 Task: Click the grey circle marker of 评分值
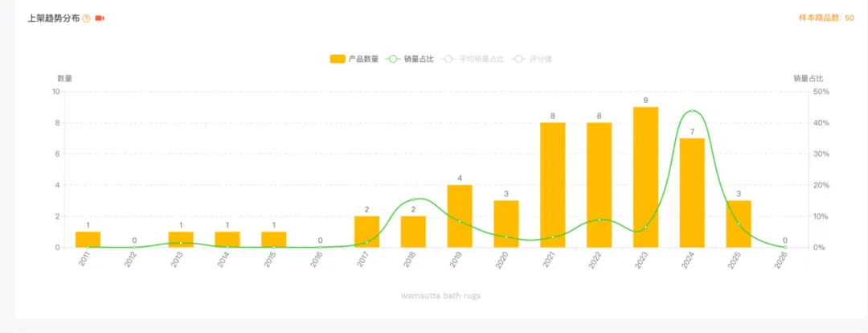[x=518, y=59]
